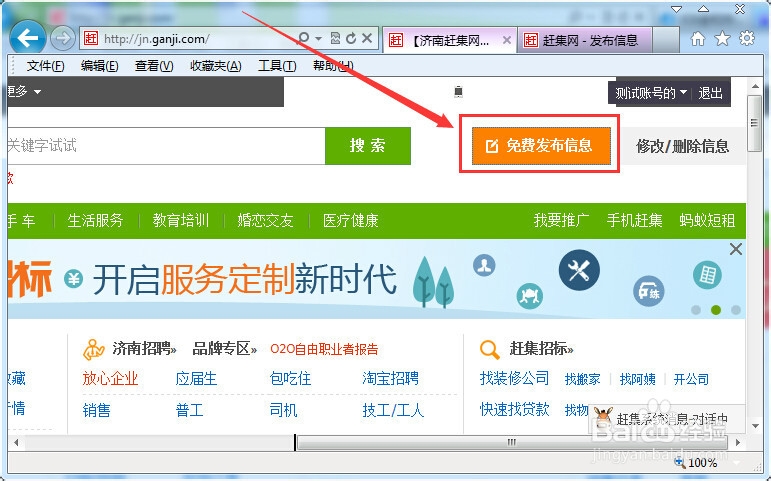
Task: Select the last grey carousel dot
Action: click(736, 310)
